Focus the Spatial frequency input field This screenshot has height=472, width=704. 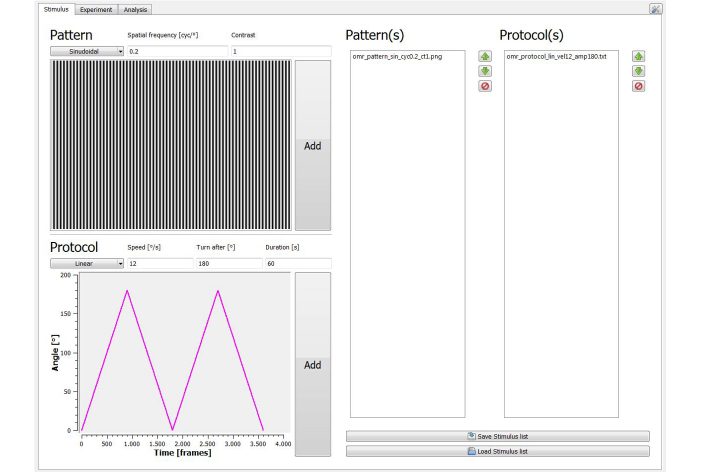pyautogui.click(x=177, y=51)
